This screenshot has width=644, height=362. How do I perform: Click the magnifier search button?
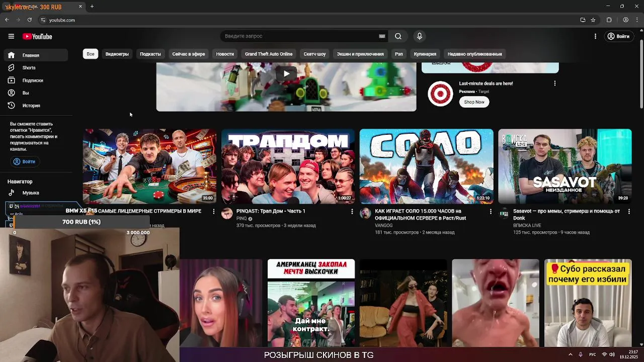[x=398, y=36]
